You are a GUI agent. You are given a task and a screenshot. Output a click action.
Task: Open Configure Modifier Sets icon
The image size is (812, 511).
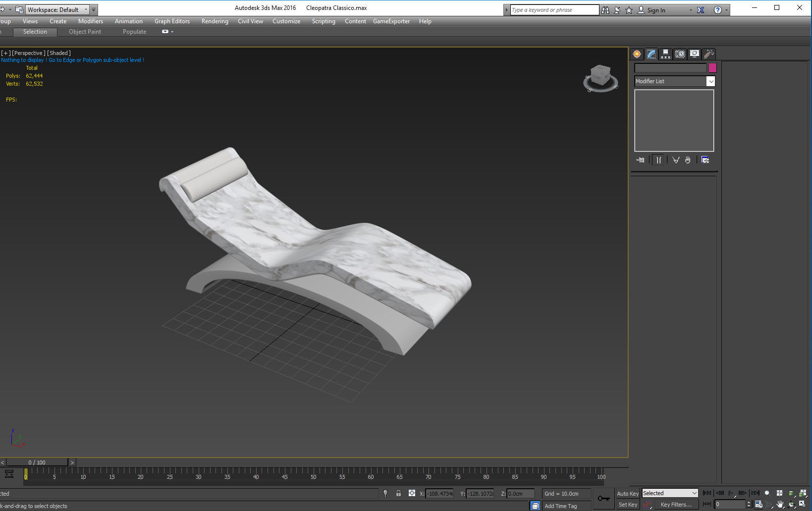(705, 160)
